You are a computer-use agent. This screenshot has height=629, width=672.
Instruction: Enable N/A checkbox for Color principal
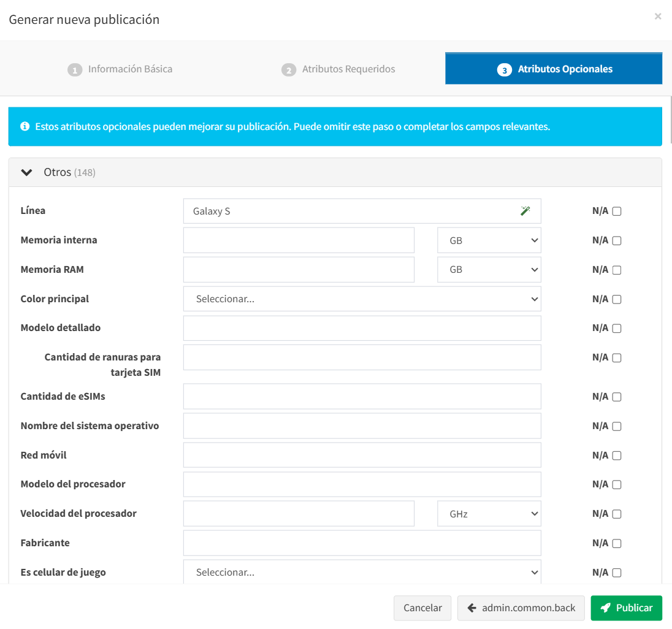617,299
